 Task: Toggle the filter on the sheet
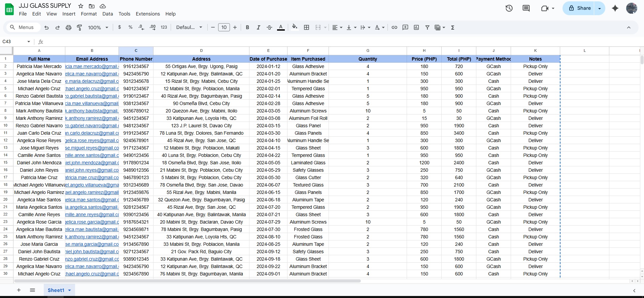(x=427, y=28)
